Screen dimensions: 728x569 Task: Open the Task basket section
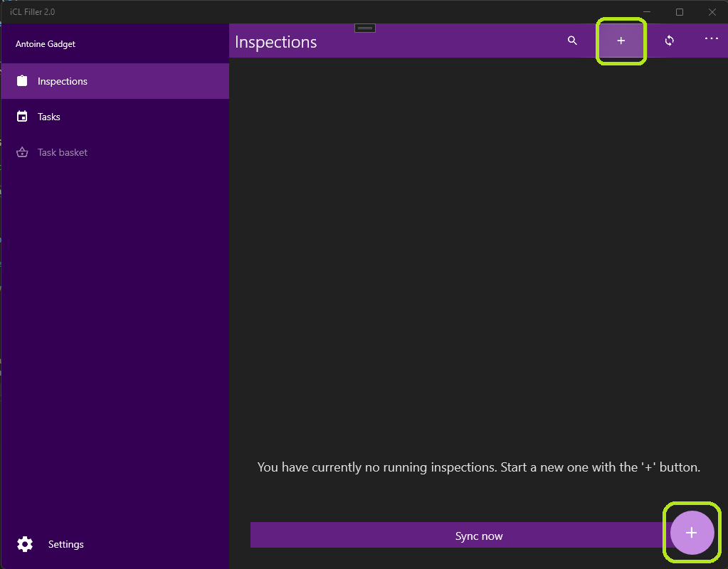pos(62,152)
